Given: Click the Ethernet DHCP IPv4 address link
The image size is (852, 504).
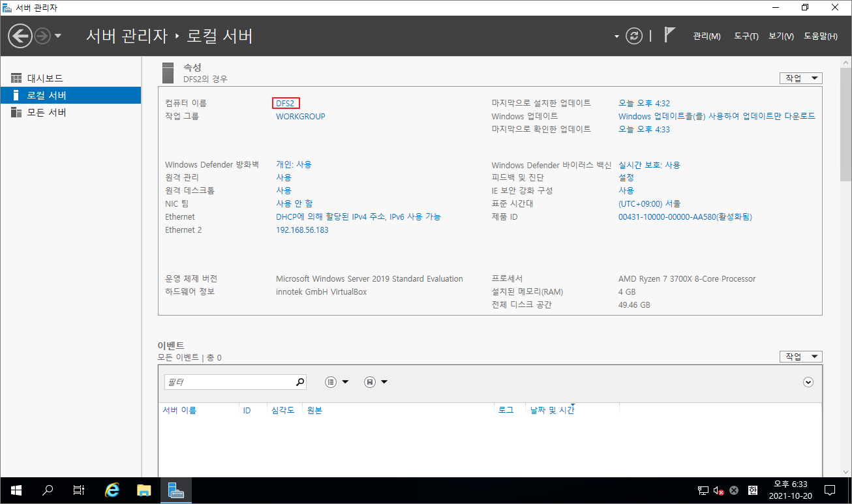Looking at the screenshot, I should pos(358,216).
